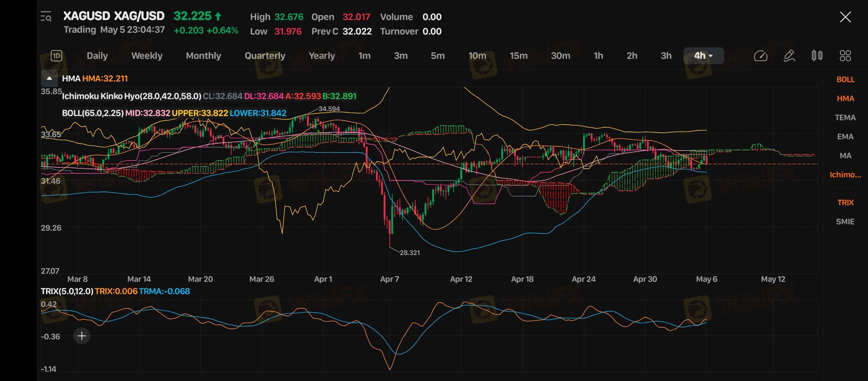Enable the TEMA indicator
The image size is (868, 381).
[845, 117]
